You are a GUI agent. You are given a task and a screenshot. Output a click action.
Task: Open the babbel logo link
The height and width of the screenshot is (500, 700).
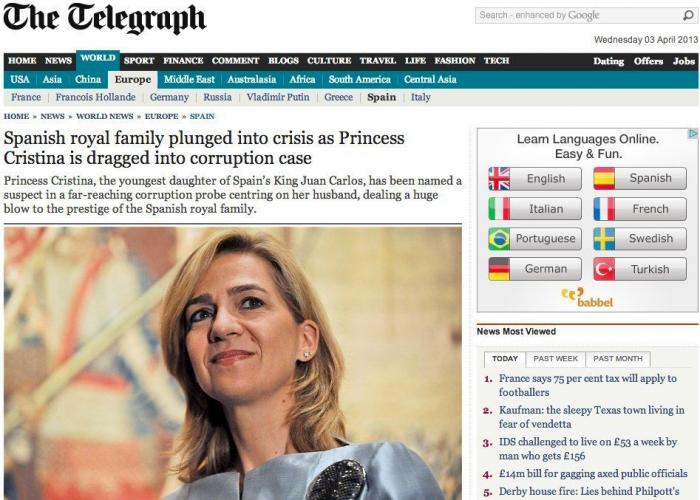pos(587,298)
